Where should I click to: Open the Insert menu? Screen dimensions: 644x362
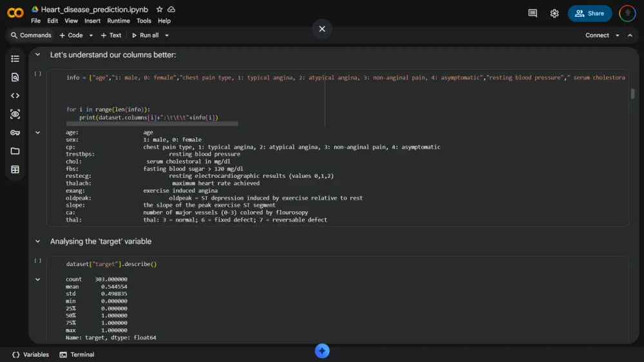[92, 21]
